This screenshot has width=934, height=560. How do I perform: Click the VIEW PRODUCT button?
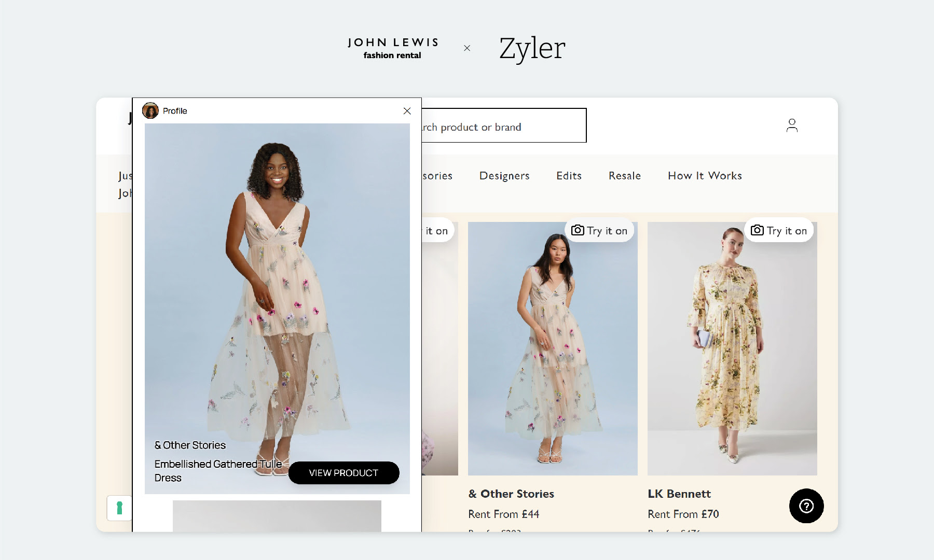pyautogui.click(x=344, y=473)
